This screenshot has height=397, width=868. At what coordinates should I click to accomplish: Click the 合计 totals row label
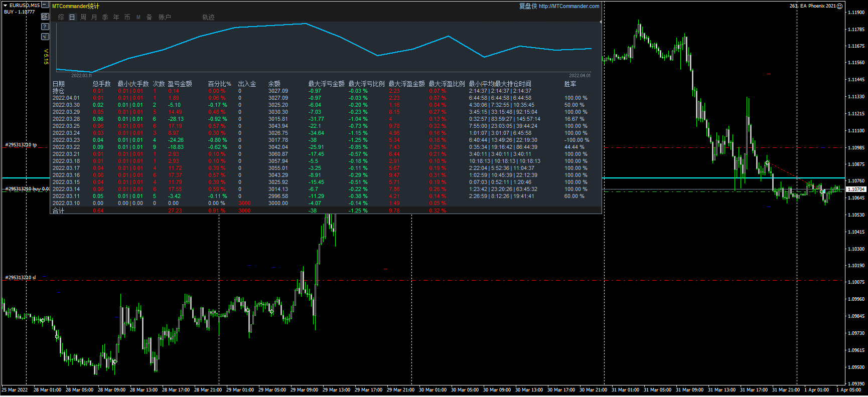click(59, 211)
